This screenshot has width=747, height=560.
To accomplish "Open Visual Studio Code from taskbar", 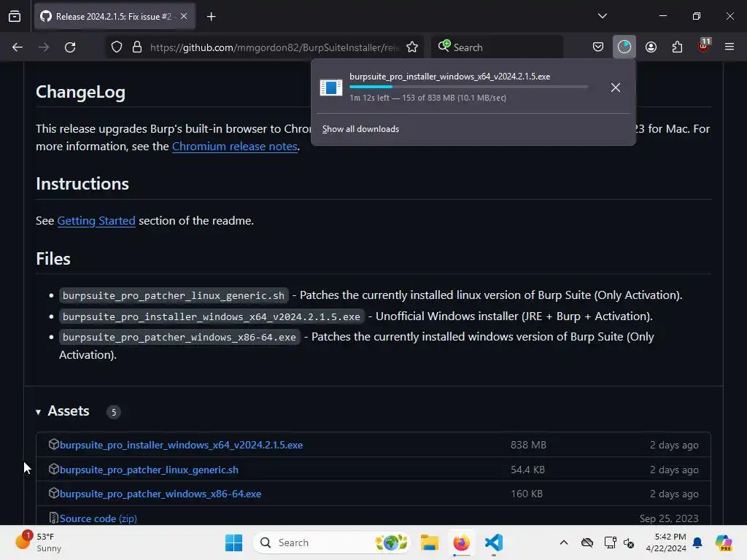I will pos(494,542).
